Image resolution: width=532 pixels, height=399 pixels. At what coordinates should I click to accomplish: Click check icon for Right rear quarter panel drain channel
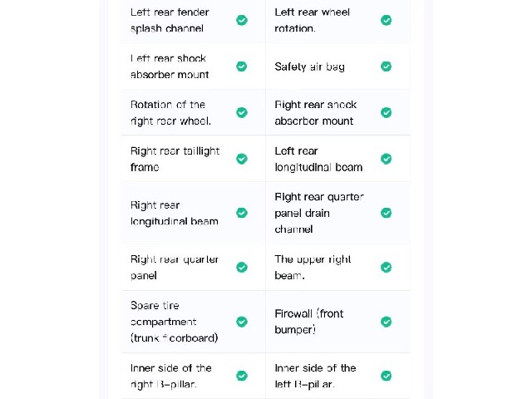(386, 213)
